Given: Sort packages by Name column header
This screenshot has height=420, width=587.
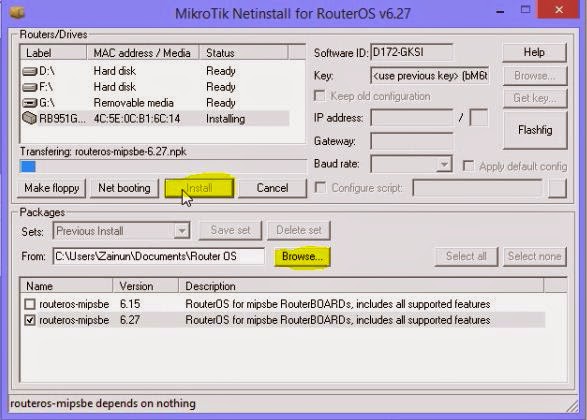Looking at the screenshot, I should 66,286.
